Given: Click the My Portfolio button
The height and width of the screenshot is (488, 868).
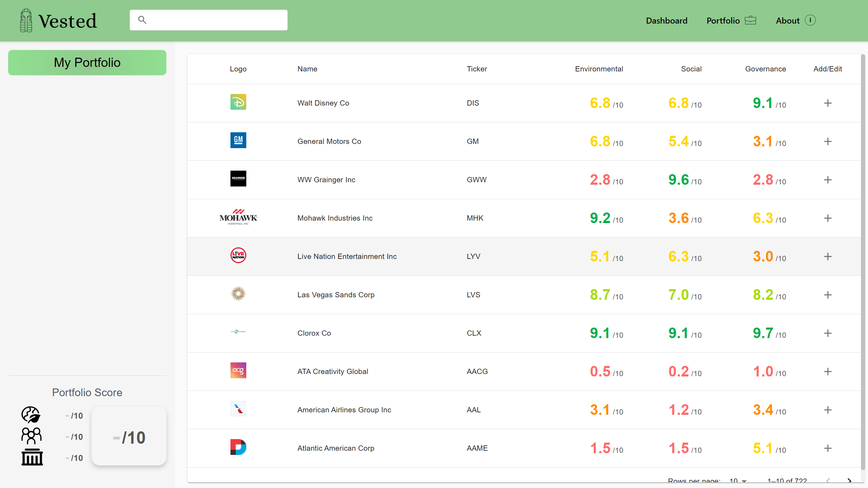Looking at the screenshot, I should (87, 63).
